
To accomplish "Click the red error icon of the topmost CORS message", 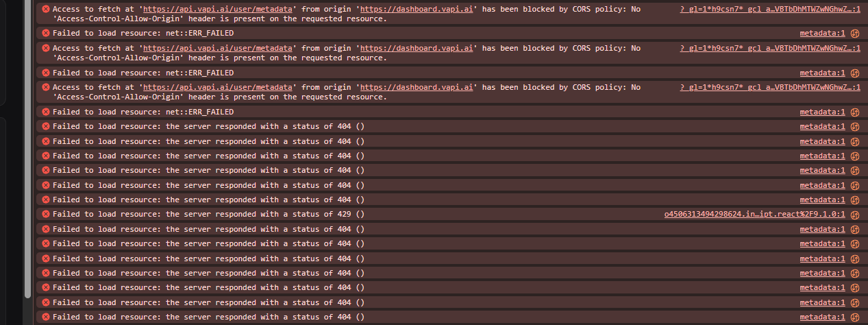I will click(x=46, y=9).
